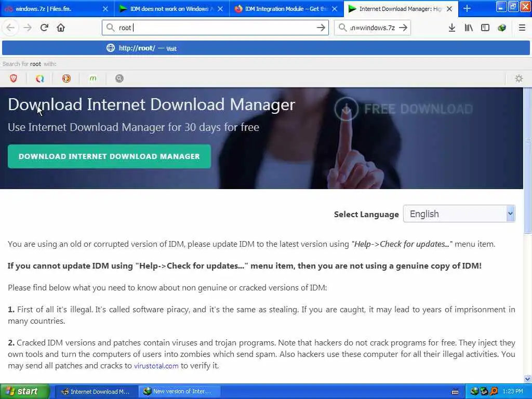Viewport: 532px width, 399px height.
Task: Toggle the sidebar view icon
Action: click(x=485, y=28)
